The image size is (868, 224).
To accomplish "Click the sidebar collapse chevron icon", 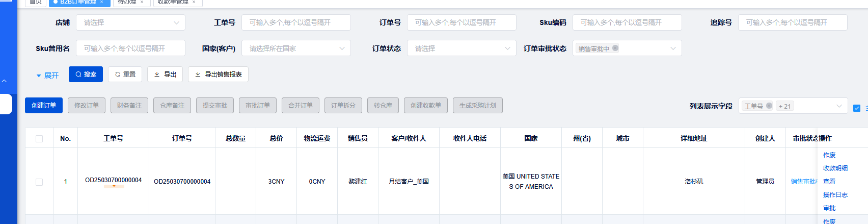I will tap(4, 81).
